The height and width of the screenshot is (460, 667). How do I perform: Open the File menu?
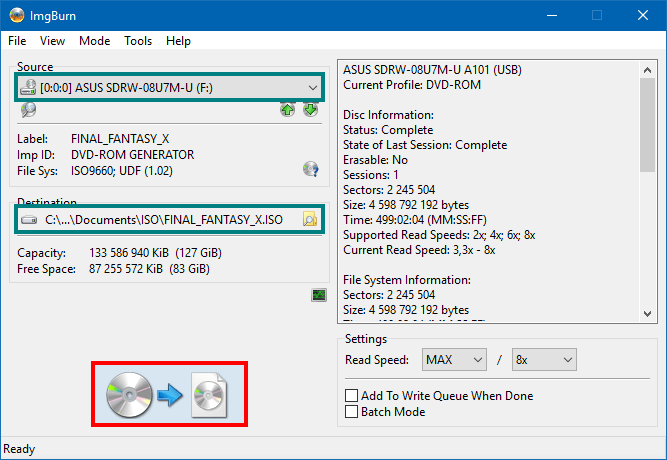coord(17,41)
